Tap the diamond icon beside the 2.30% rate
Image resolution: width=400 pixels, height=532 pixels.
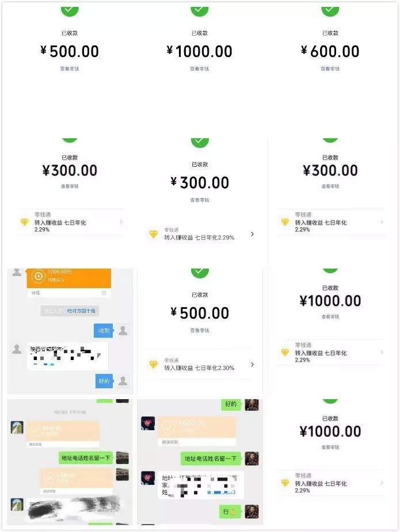pyautogui.click(x=153, y=365)
